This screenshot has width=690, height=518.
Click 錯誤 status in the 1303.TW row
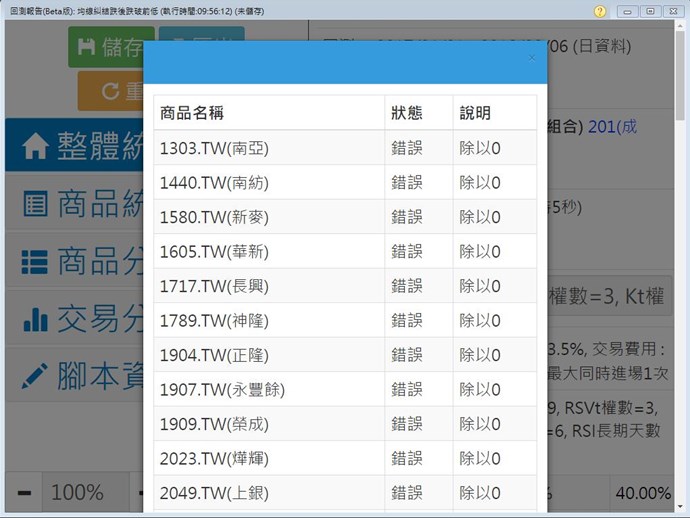click(x=407, y=148)
